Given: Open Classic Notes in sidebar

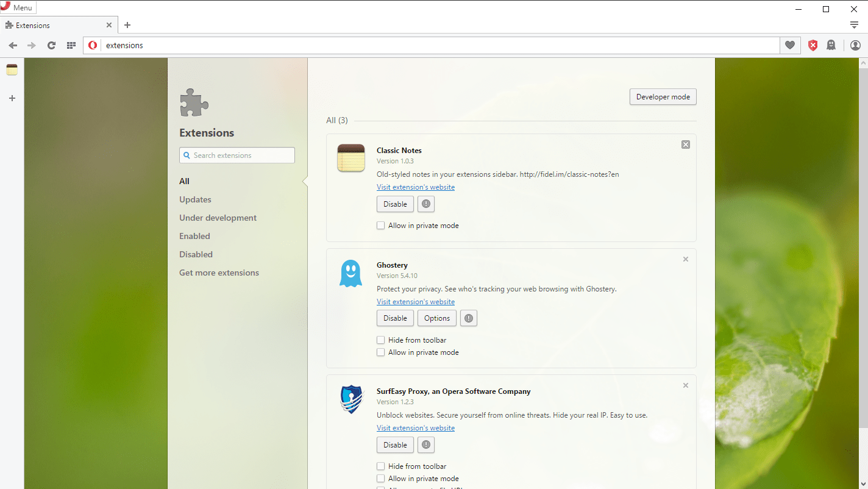Looking at the screenshot, I should coord(12,70).
